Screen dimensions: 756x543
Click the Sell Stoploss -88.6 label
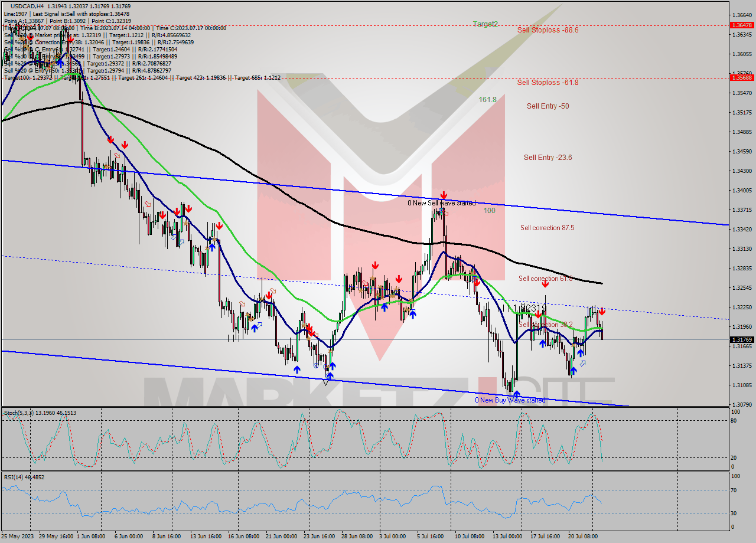548,30
